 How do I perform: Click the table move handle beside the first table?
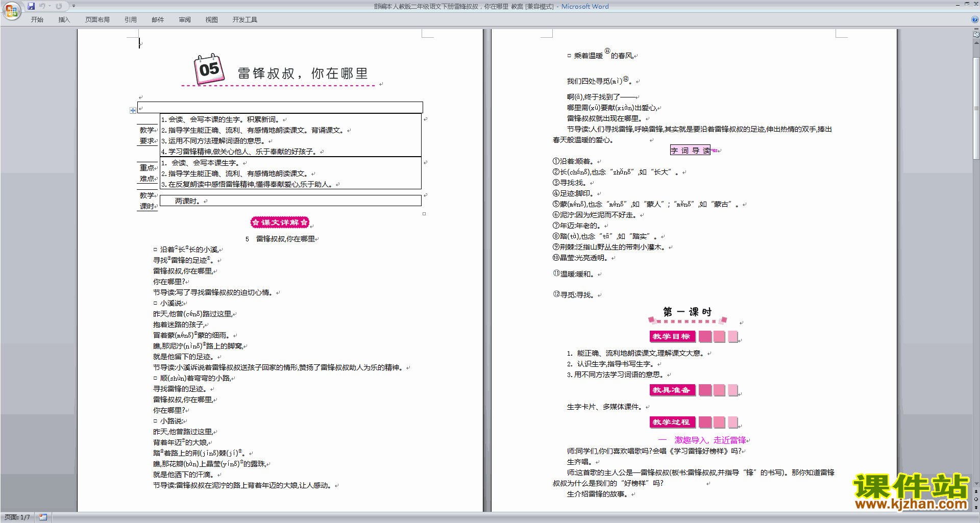133,110
